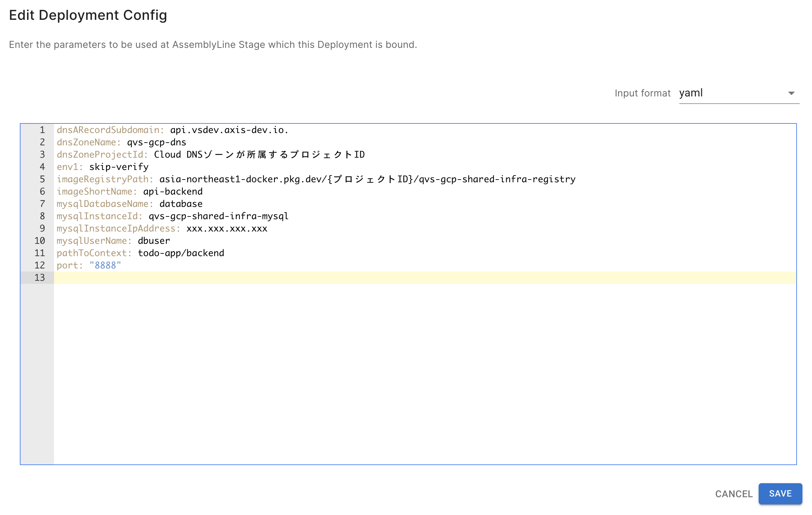This screenshot has width=812, height=515.
Task: Click the imageRegistryPath registry URL value
Action: tap(367, 179)
